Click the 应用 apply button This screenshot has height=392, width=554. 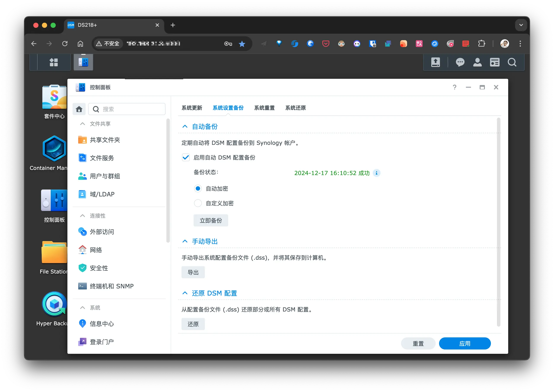pyautogui.click(x=465, y=343)
